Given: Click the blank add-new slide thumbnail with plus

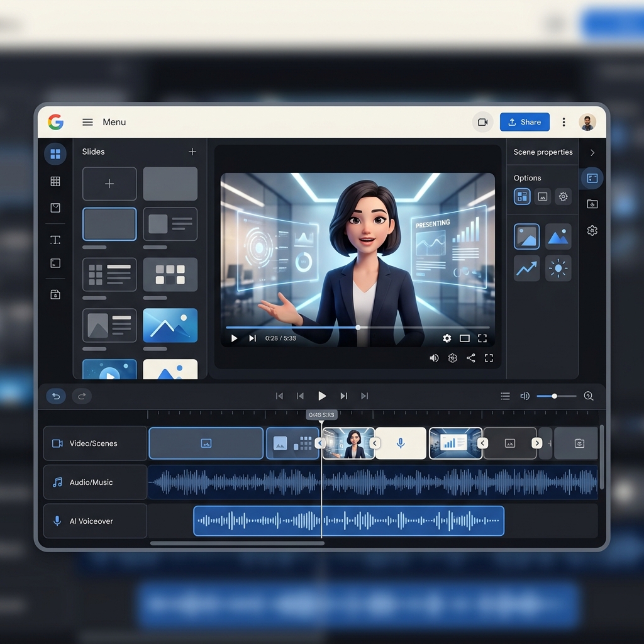Looking at the screenshot, I should click(109, 184).
